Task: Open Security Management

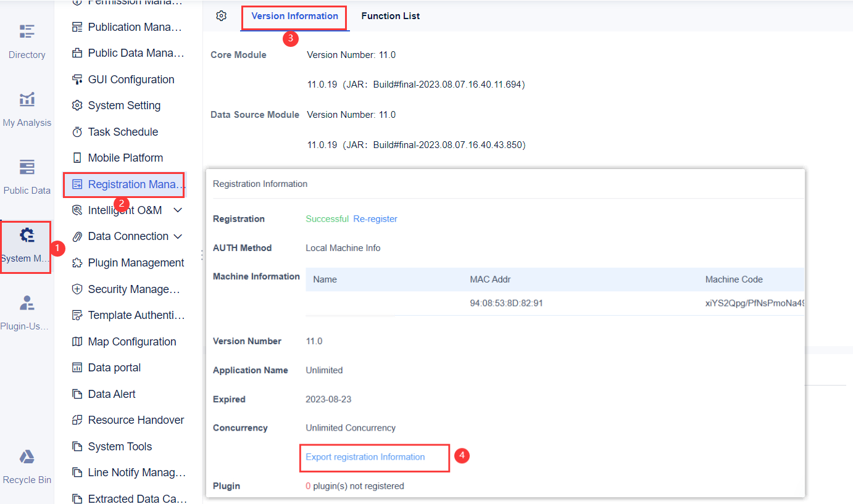Action: [x=123, y=289]
